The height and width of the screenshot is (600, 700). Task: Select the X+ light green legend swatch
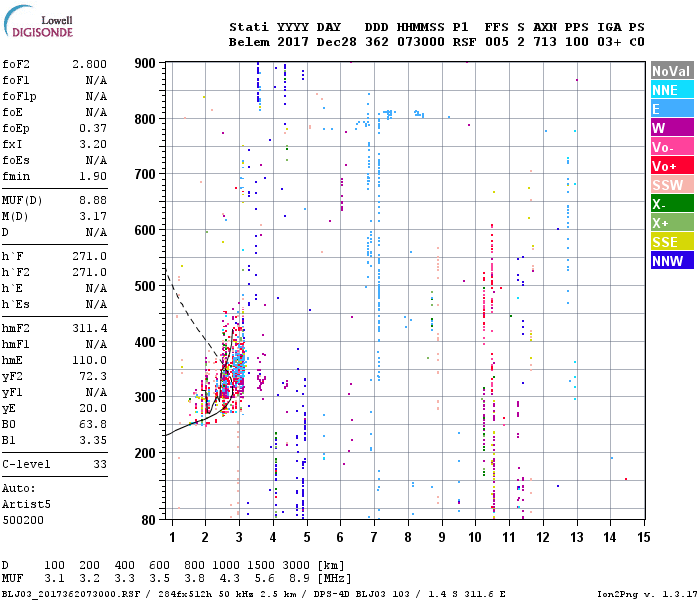coord(672,223)
